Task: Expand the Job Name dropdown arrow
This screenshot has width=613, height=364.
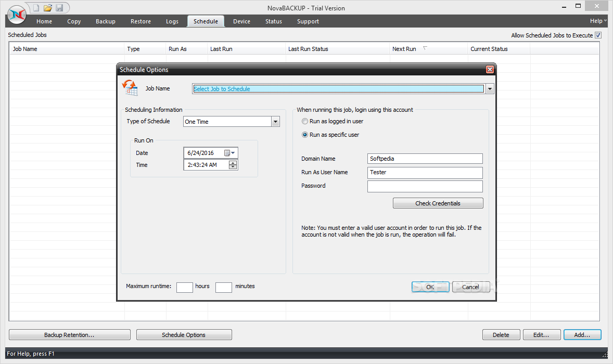Action: [x=490, y=88]
